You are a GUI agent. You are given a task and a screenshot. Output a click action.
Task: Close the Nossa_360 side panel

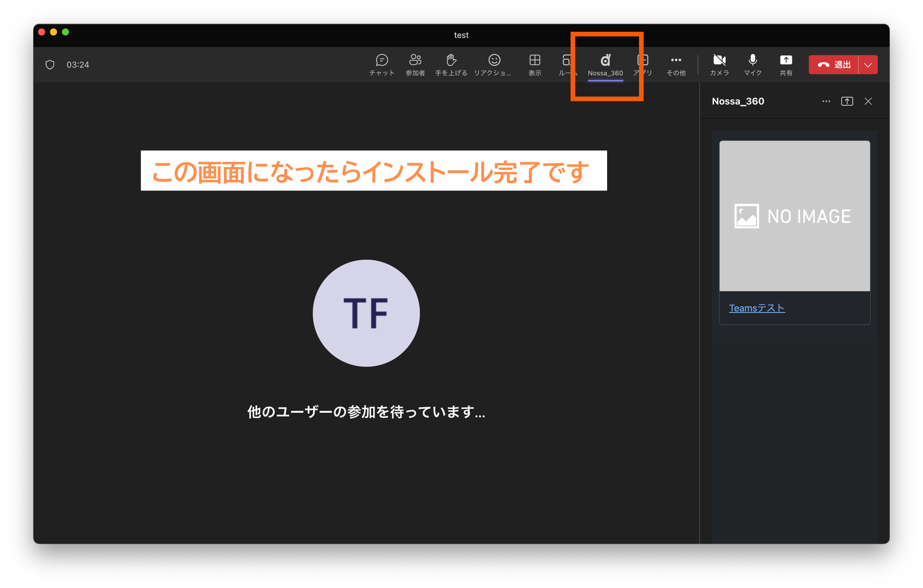point(868,101)
